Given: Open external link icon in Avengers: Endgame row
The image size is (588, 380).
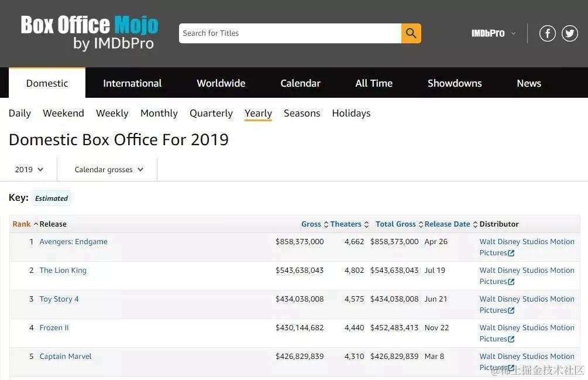Looking at the screenshot, I should point(511,253).
